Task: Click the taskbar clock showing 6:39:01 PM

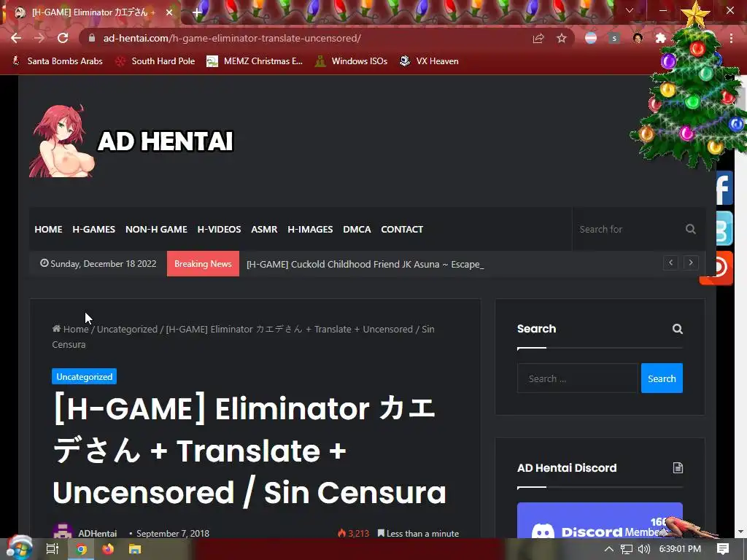Action: coord(680,549)
